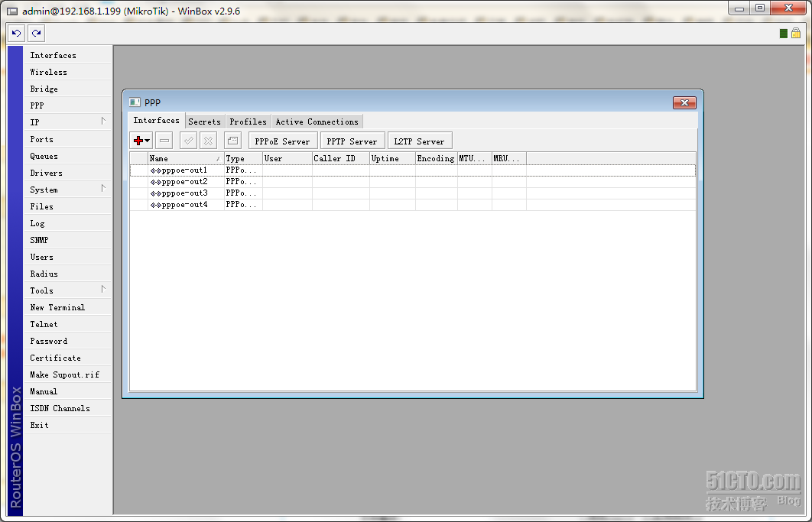Image resolution: width=812 pixels, height=522 pixels.
Task: Sort by the Name column header
Action: click(x=186, y=158)
